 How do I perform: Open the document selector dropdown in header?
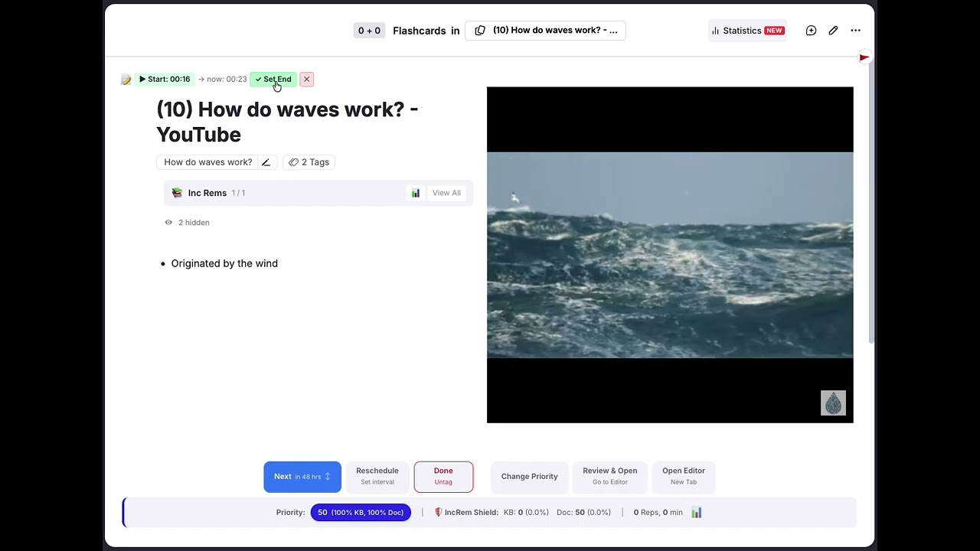(545, 31)
